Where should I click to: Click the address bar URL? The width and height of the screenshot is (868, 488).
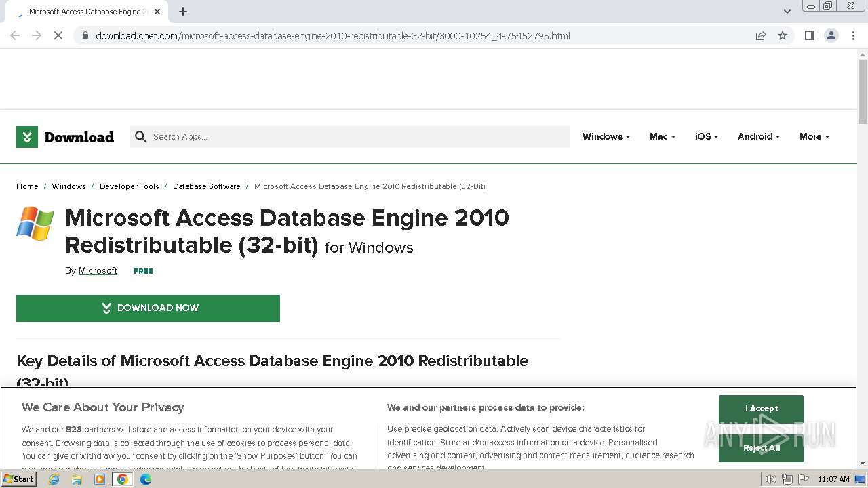(332, 36)
